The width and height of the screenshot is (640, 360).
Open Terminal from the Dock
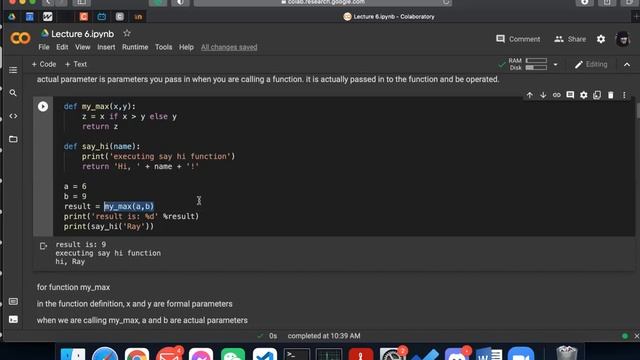point(297,353)
